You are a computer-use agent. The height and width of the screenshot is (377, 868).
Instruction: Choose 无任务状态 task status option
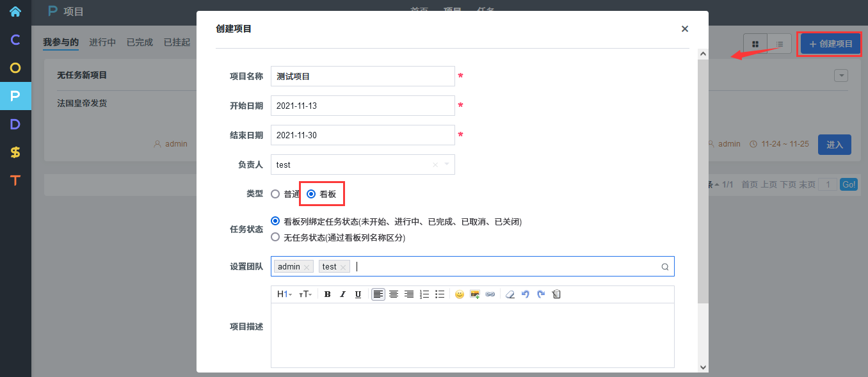coord(276,237)
